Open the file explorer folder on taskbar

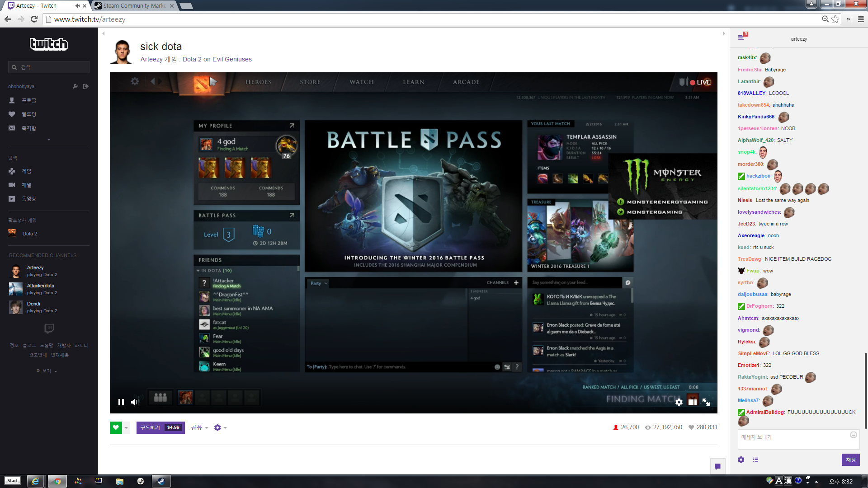click(x=120, y=481)
